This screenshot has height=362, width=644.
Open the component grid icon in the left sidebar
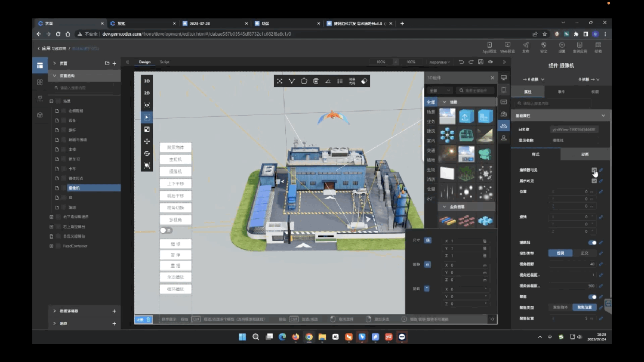pyautogui.click(x=40, y=82)
